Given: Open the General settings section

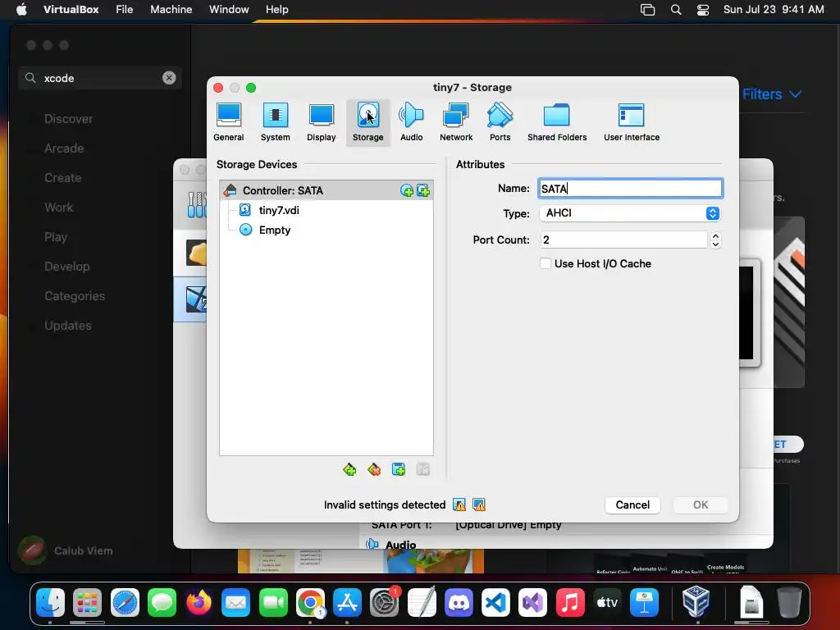Looking at the screenshot, I should [x=229, y=123].
